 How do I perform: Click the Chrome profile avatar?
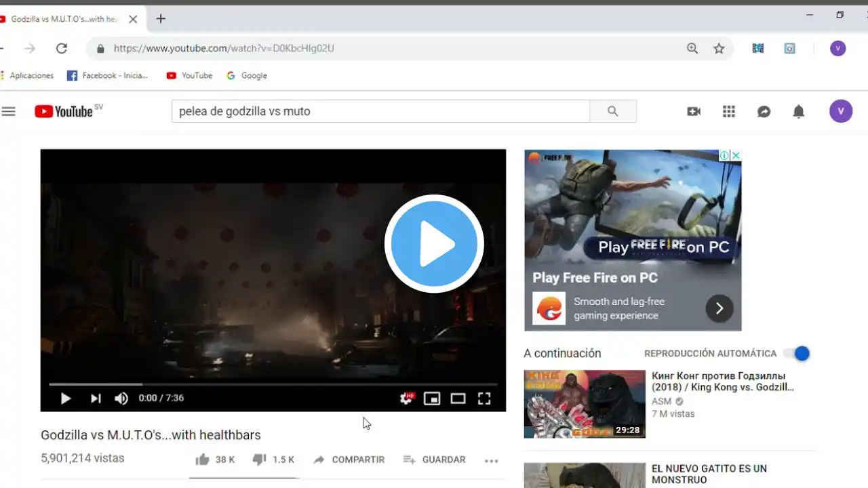point(838,48)
